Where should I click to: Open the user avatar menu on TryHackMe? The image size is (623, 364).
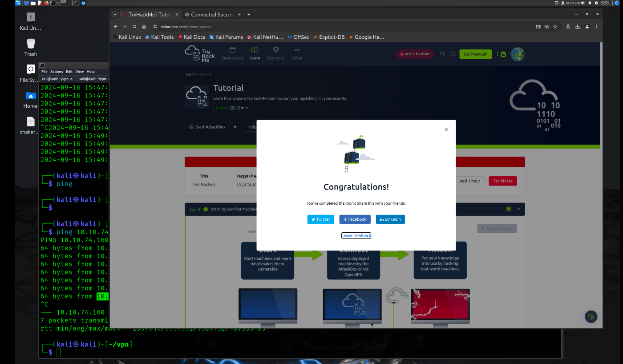(518, 54)
